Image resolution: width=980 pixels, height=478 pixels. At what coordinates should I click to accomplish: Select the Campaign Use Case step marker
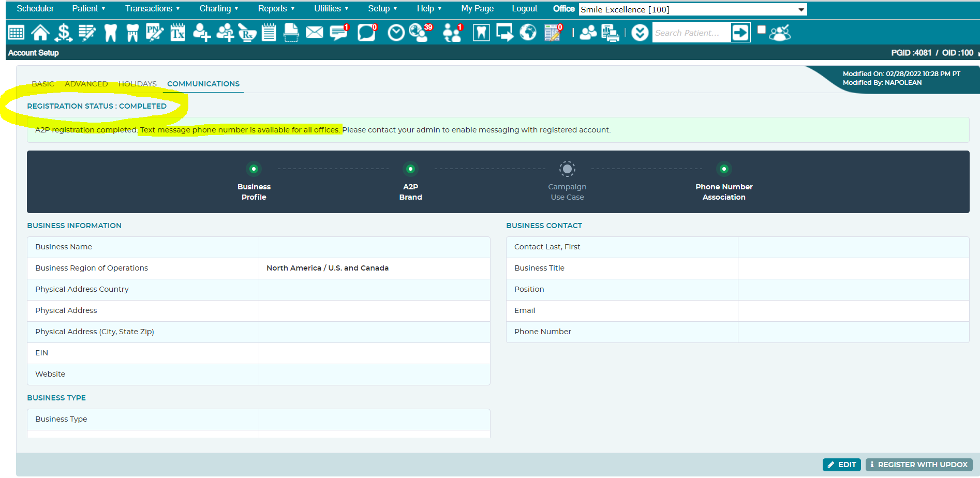pos(567,169)
